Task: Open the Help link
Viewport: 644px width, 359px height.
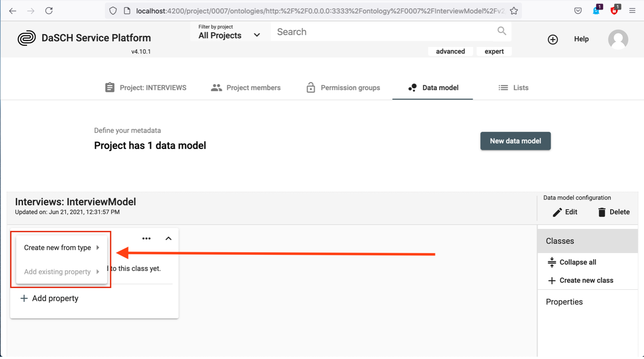Action: click(581, 39)
